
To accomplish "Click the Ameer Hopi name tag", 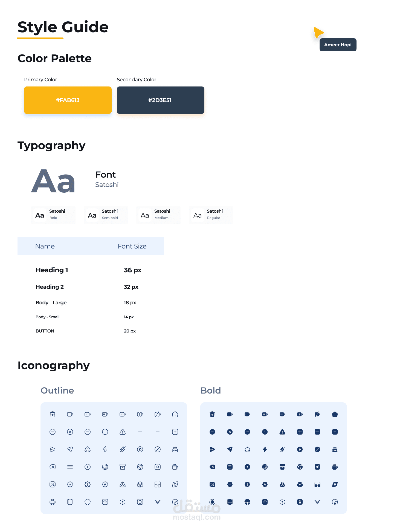I will pos(338,45).
